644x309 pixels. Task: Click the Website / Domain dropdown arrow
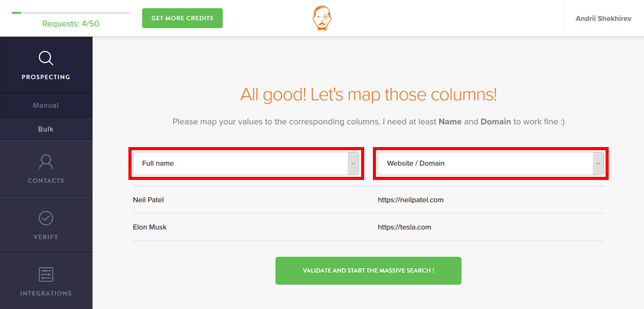click(598, 163)
